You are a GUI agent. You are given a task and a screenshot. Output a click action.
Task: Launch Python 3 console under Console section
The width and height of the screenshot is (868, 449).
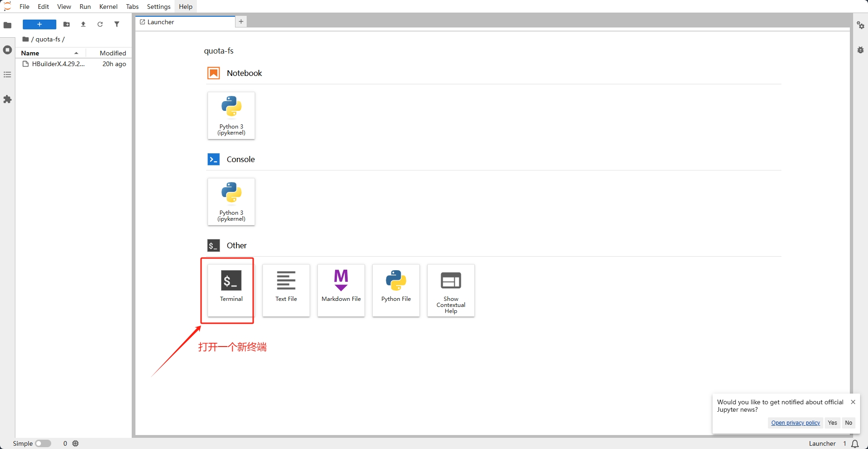pos(231,202)
